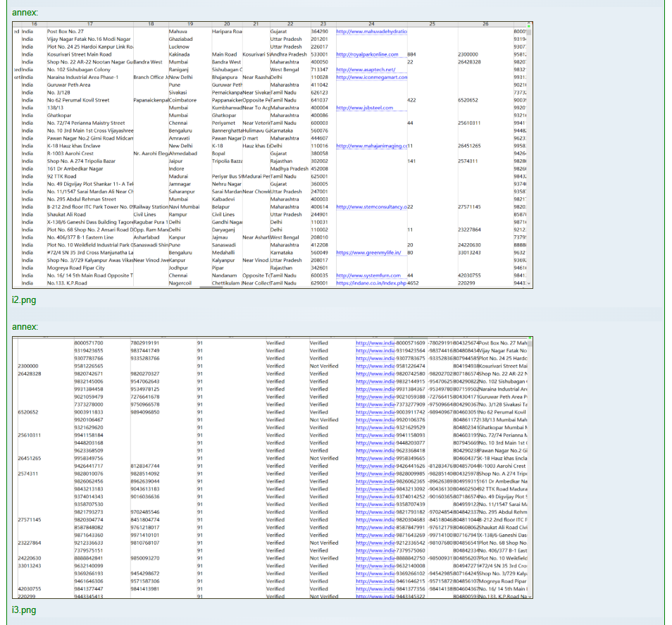Select the cell containing 'Kosurivari Street Main Road'

79,54
